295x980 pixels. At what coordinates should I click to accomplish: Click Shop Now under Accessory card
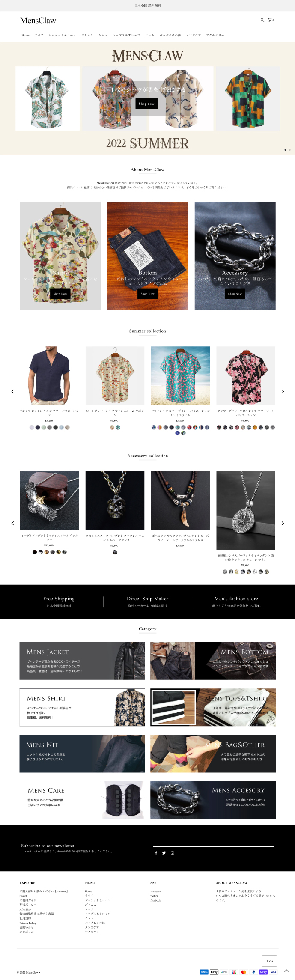point(235,294)
